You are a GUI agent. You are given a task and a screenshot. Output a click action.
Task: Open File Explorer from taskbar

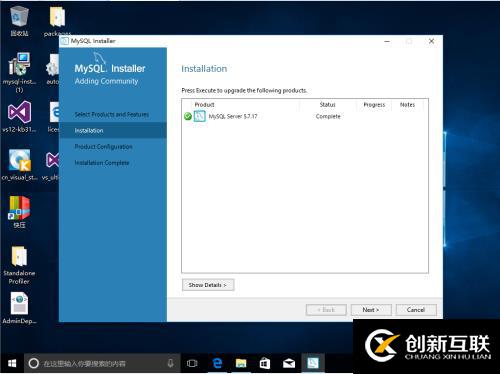tap(241, 363)
